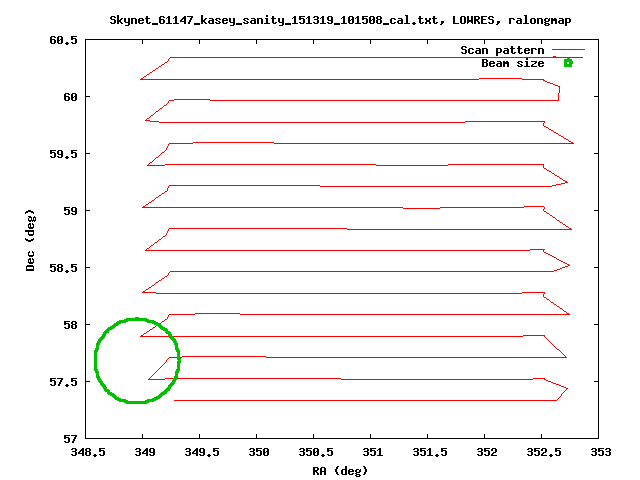This screenshot has height=480, width=640.
Task: Click the 349.5 x-axis tick label
Action: coord(199,452)
